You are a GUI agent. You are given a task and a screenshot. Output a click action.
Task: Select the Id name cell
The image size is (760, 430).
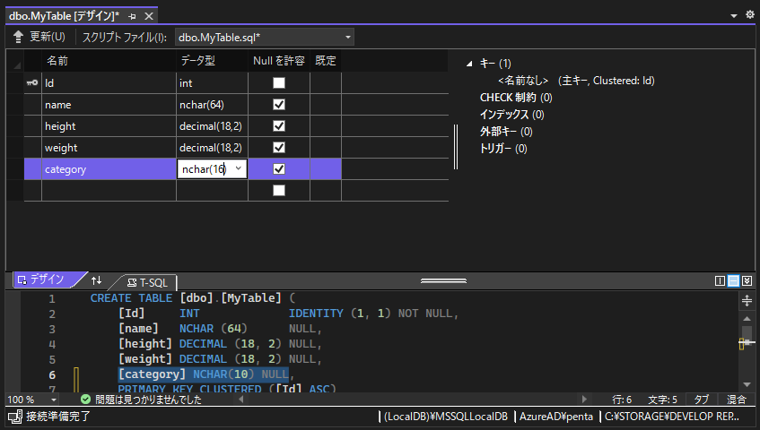point(109,83)
